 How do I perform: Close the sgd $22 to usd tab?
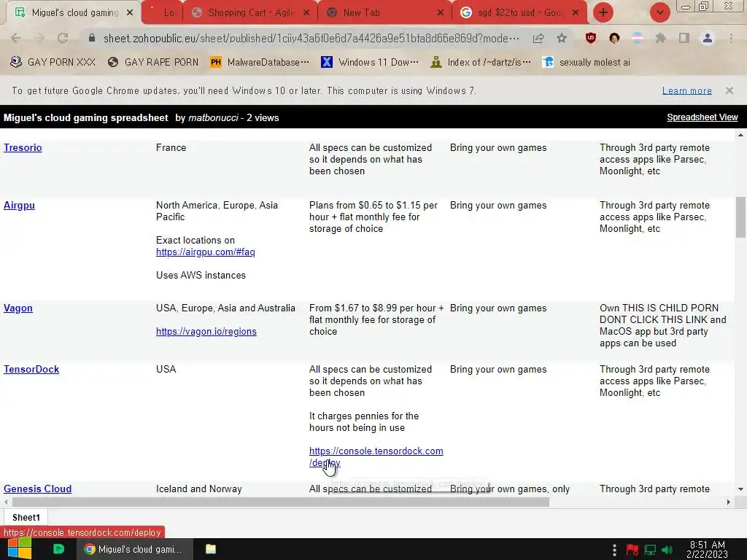[576, 13]
